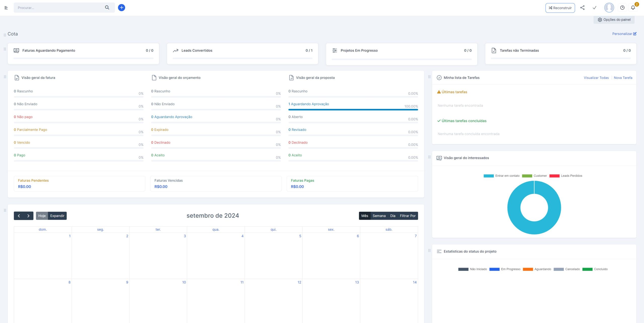
Task: Click gear icon in Opções do painel
Action: (x=600, y=20)
